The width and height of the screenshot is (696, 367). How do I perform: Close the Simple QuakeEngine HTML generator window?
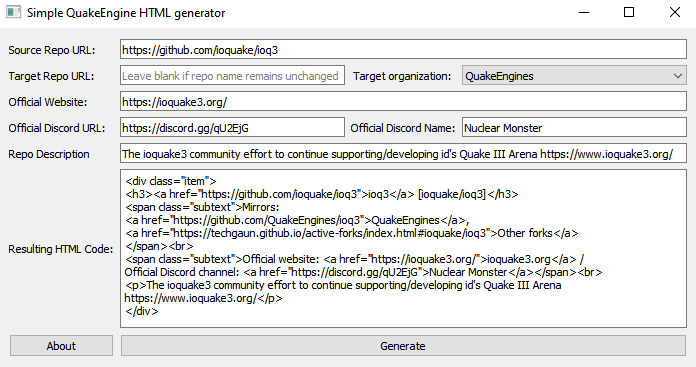click(x=675, y=12)
